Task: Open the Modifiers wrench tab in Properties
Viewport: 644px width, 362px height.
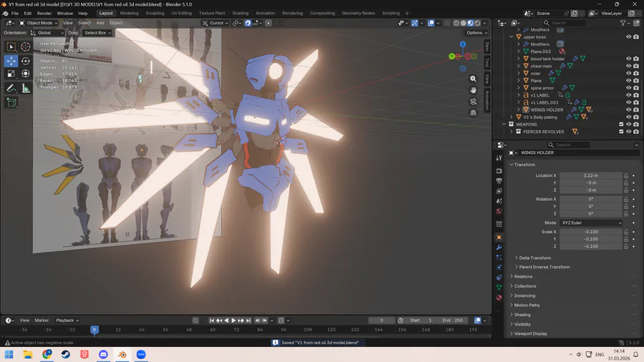Action: (x=499, y=248)
